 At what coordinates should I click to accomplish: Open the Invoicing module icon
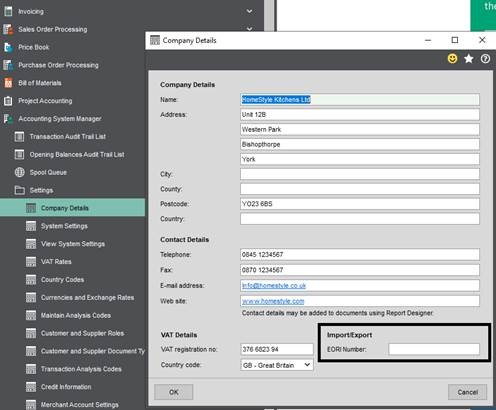tap(8, 11)
